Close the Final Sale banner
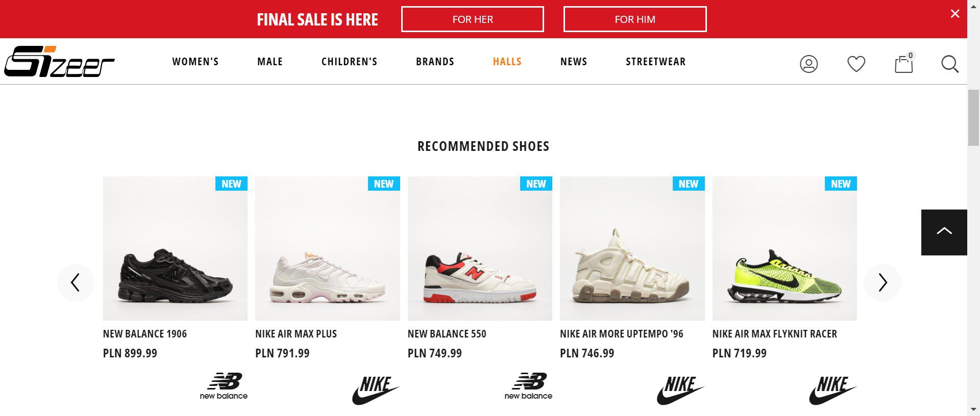 point(955,14)
